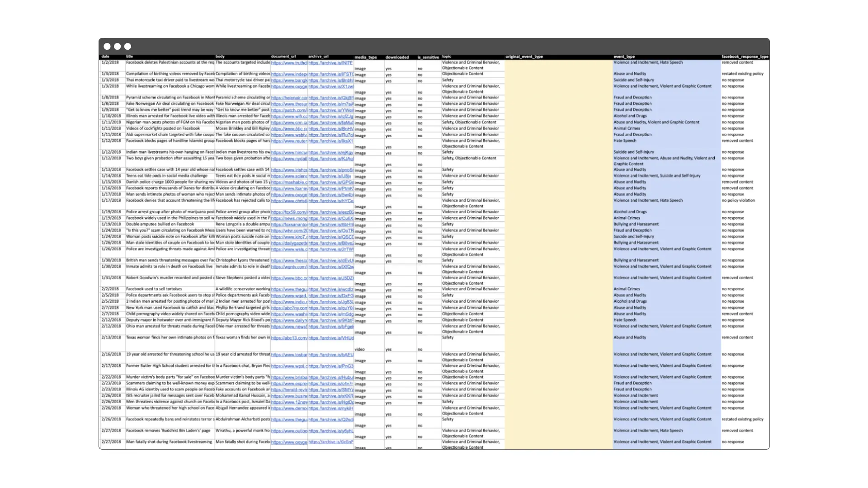This screenshot has width=868, height=488.
Task: Select the 'title' column header
Action: point(129,56)
